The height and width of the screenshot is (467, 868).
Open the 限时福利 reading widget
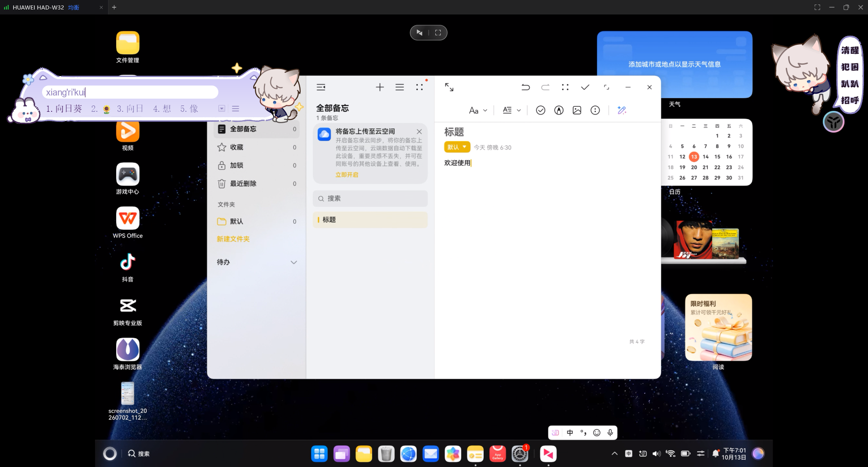[x=718, y=328]
